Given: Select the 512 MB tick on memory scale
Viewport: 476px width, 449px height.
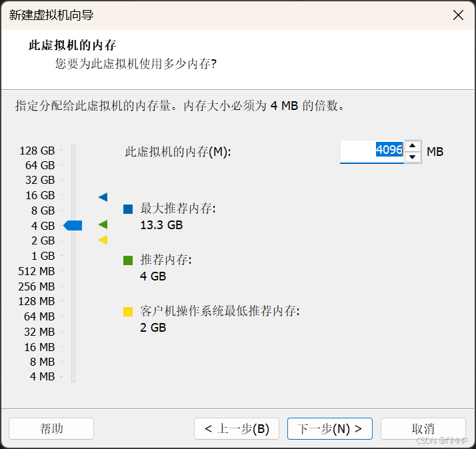Looking at the screenshot, I should (x=73, y=271).
